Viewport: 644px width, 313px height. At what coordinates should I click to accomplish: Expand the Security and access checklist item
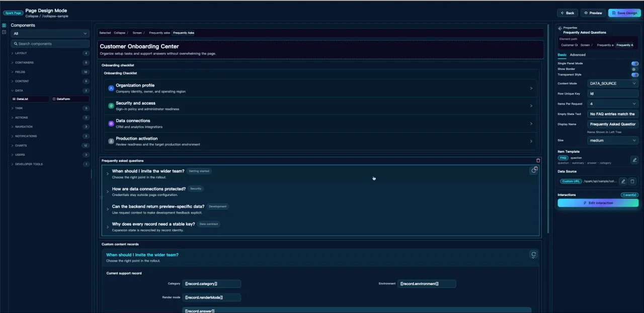pos(320,106)
